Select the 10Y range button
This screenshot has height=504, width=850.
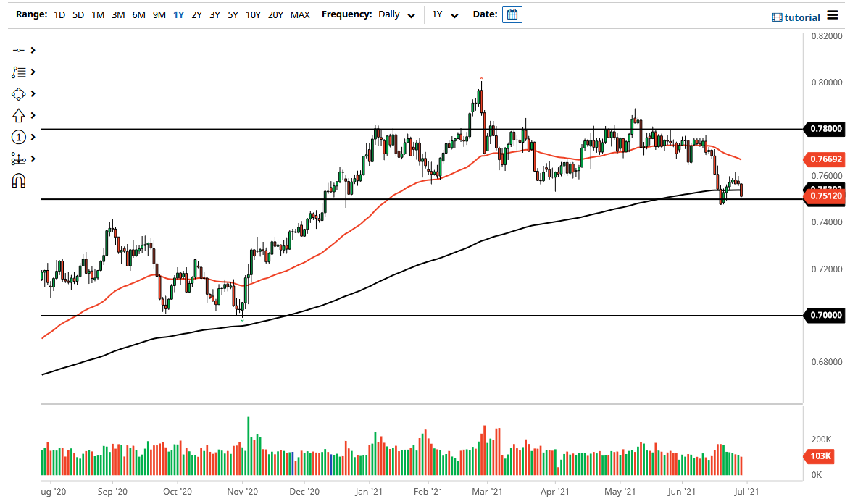pyautogui.click(x=253, y=14)
